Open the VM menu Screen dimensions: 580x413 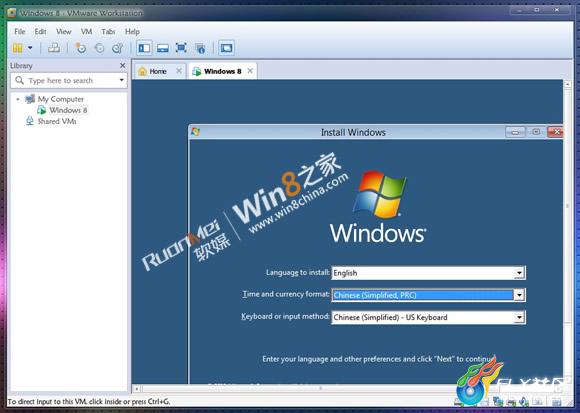[x=86, y=32]
